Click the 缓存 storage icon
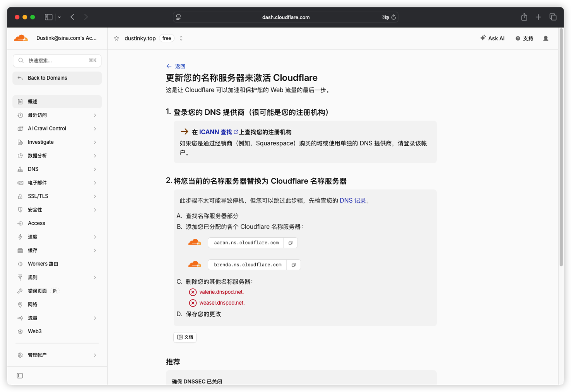571x392 pixels. 20,251
